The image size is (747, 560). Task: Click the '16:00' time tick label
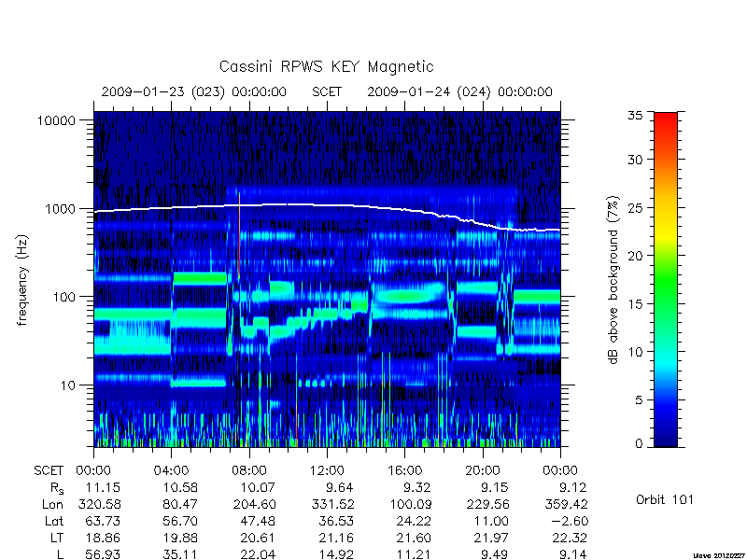point(404,471)
